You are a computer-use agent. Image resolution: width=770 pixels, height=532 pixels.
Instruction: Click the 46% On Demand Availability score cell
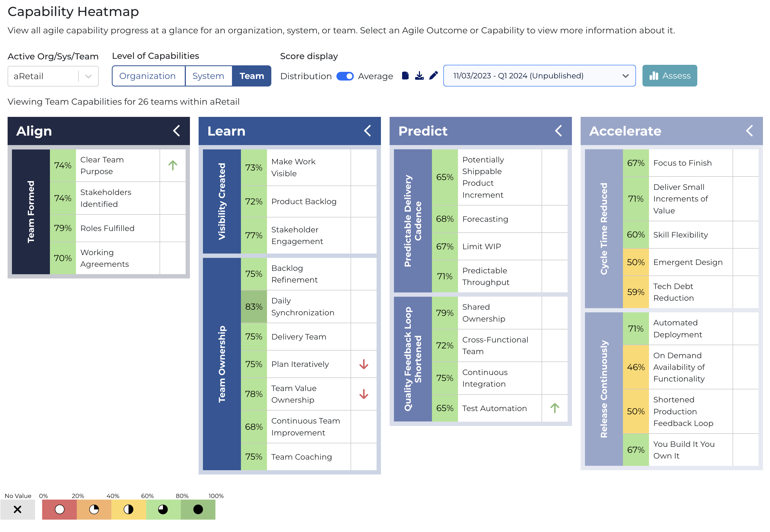[636, 367]
